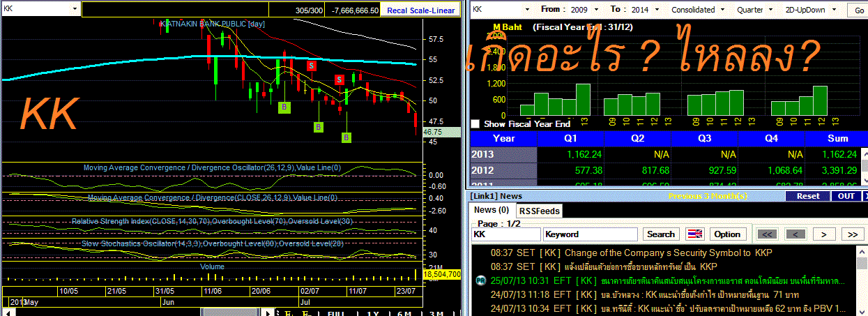Click the tall 13 bar in Q1 group
868x316 pixels.
pyautogui.click(x=583, y=100)
